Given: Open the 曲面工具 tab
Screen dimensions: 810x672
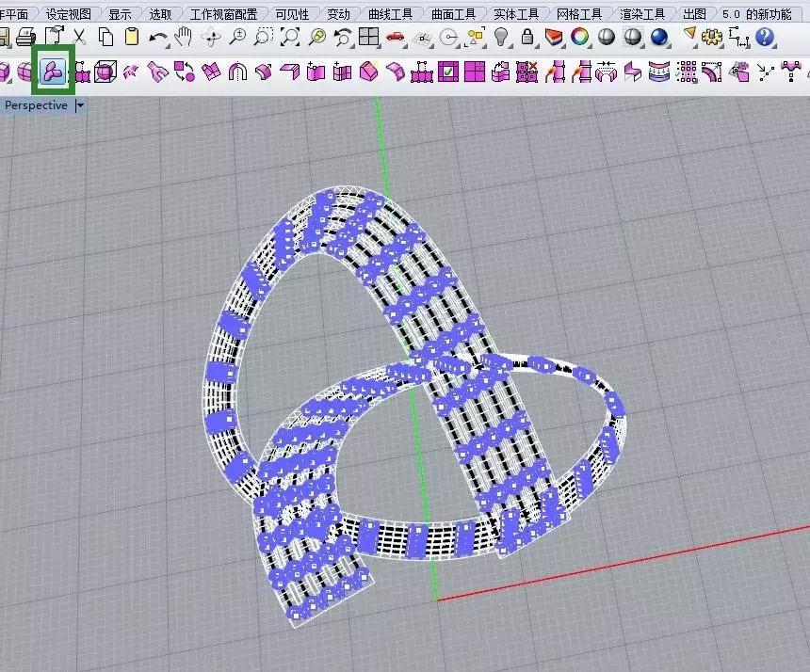Looking at the screenshot, I should pos(454,14).
